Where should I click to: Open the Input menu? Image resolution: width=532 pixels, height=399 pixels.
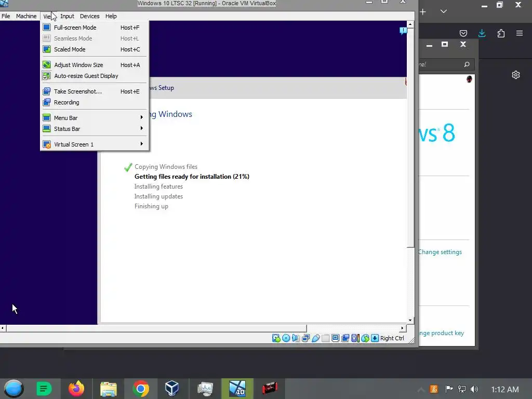coord(67,16)
